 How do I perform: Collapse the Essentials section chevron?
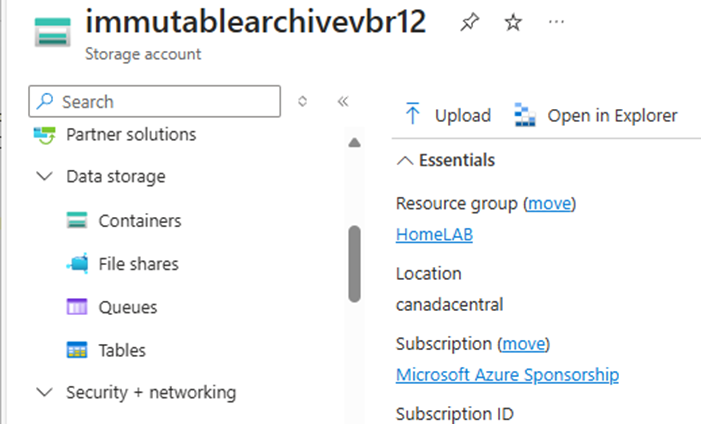pos(405,160)
